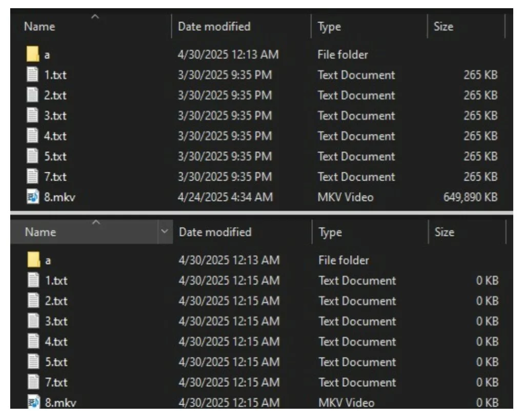
Task: Sort the upper pane by Size column header
Action: [443, 27]
